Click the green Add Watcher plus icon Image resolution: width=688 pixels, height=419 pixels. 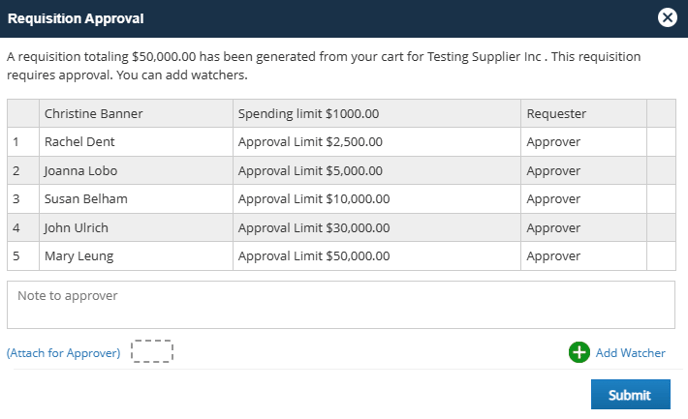[579, 352]
